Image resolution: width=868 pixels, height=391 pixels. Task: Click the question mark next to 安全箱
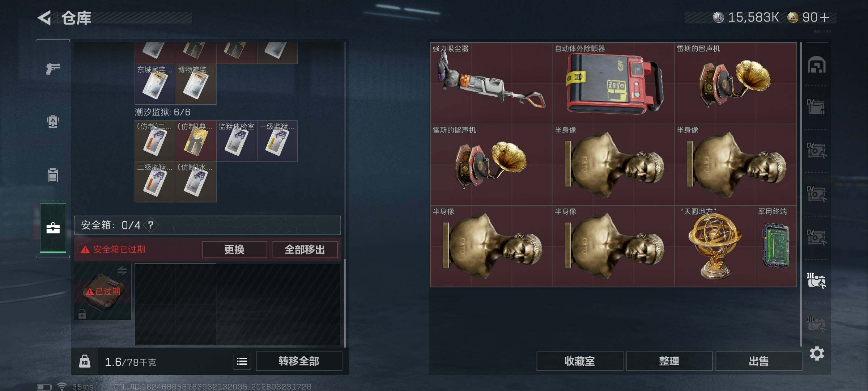151,225
